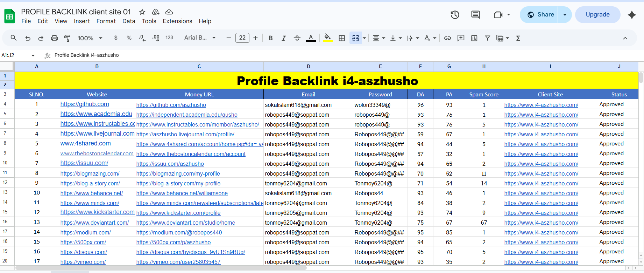
Task: Decrease decimal places
Action: (x=142, y=38)
